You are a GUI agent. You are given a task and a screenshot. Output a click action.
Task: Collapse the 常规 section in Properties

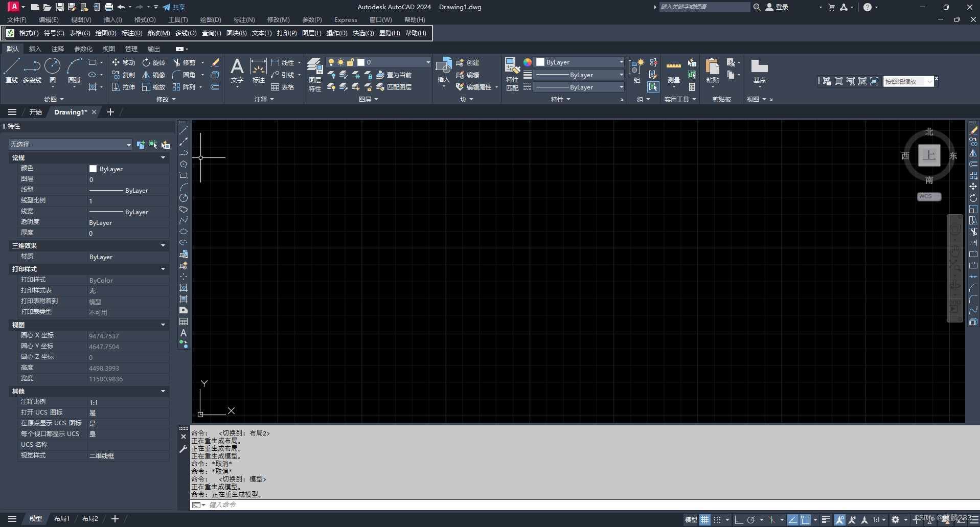click(x=163, y=157)
